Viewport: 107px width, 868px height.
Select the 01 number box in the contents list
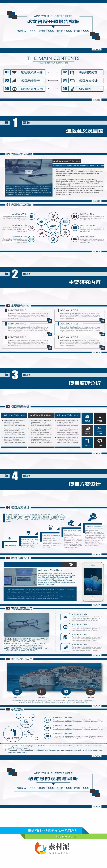[7, 72]
